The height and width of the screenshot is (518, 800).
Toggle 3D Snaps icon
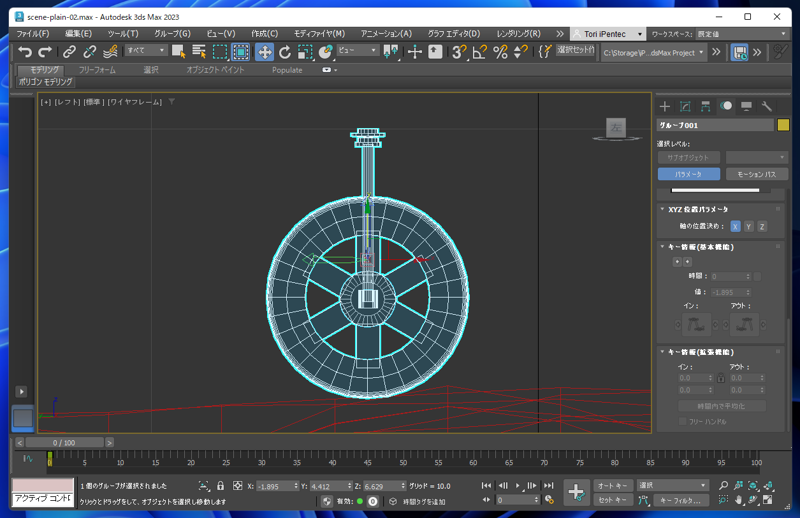459,52
